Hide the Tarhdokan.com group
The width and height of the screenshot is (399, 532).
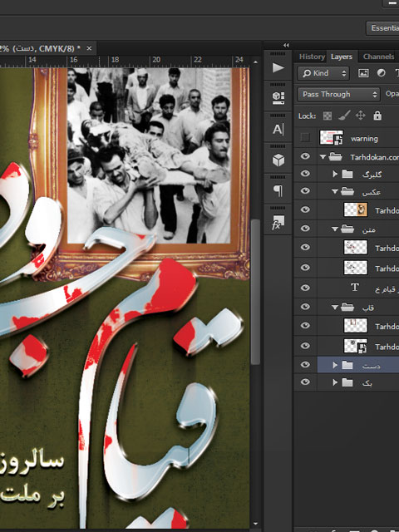305,156
